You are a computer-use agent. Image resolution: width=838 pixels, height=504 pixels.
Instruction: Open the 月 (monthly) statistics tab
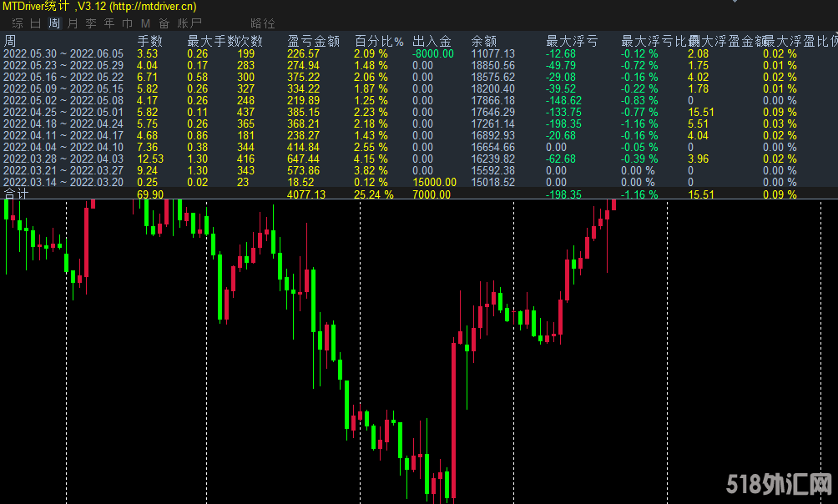click(73, 23)
